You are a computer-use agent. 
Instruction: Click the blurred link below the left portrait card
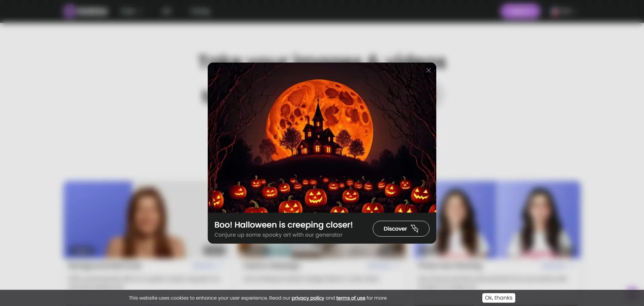pyautogui.click(x=205, y=266)
